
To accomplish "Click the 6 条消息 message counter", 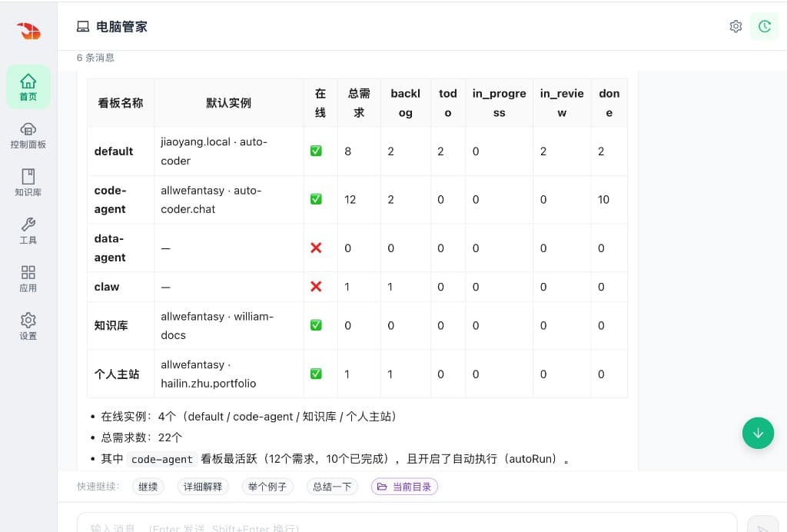I will tap(95, 57).
